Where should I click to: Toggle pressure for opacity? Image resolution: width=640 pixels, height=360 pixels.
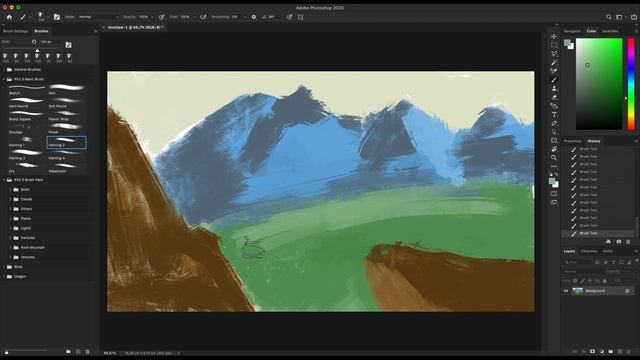pyautogui.click(x=162, y=17)
